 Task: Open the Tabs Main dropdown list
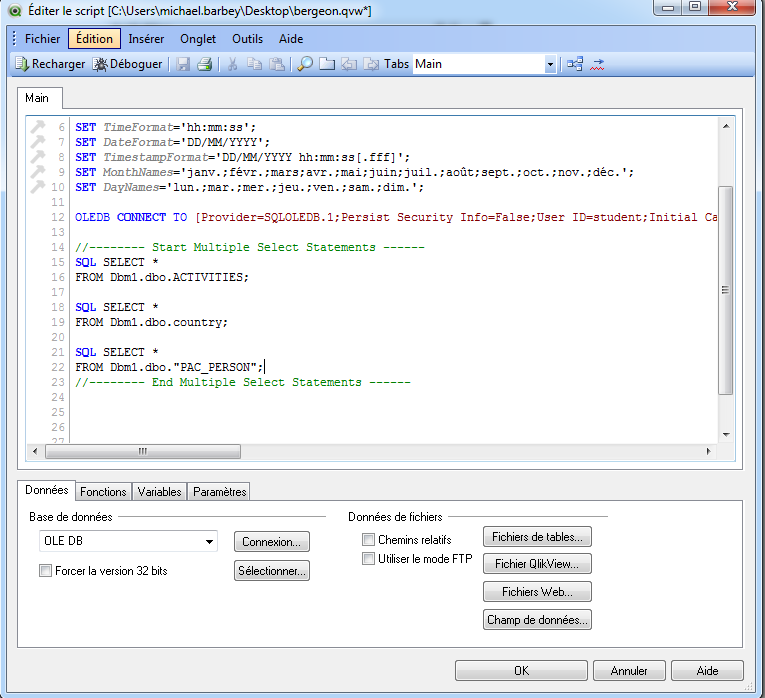tap(550, 64)
